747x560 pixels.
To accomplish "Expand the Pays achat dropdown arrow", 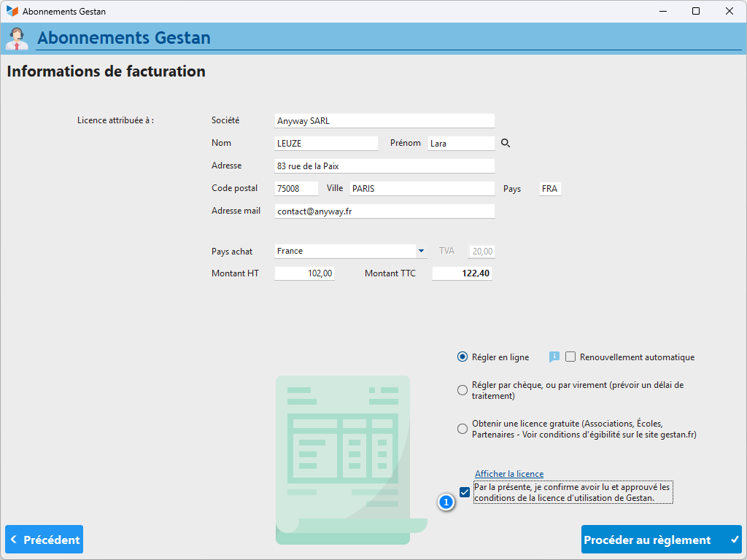I will click(421, 251).
